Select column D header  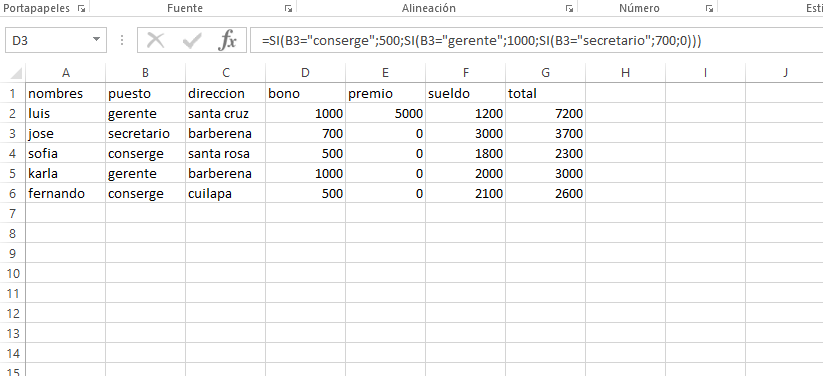[305, 73]
